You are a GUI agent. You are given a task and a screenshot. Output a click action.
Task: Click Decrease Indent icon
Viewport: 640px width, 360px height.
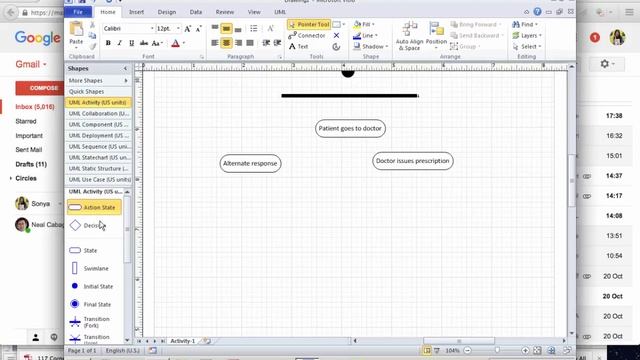tap(266, 43)
